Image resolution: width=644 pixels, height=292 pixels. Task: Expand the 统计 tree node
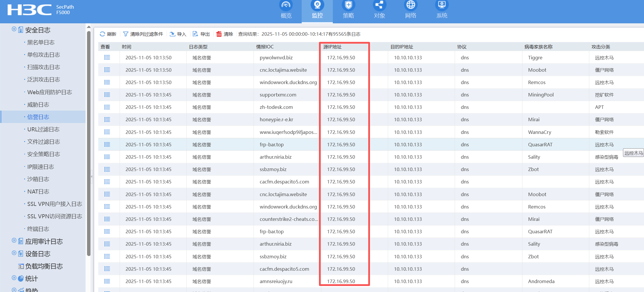[14, 278]
